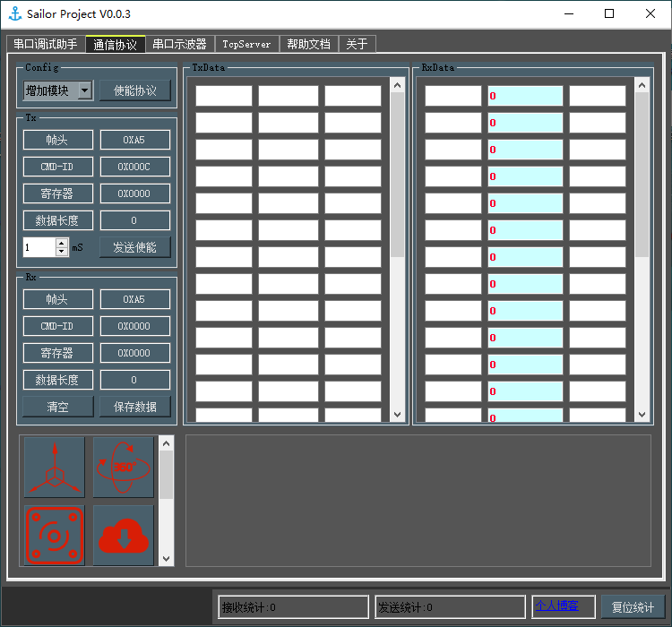
Task: Click first-row third TxData input cell
Action: [353, 96]
